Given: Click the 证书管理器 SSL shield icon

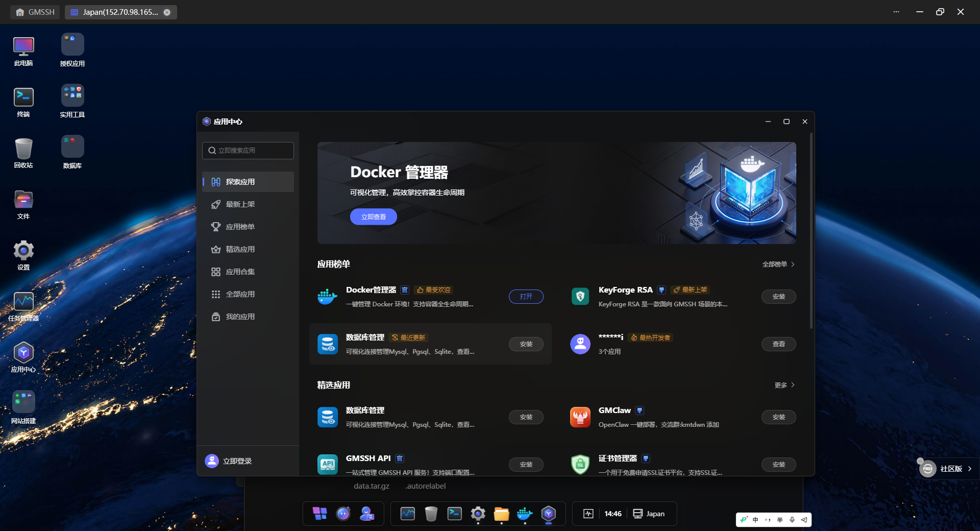Looking at the screenshot, I should 580,465.
